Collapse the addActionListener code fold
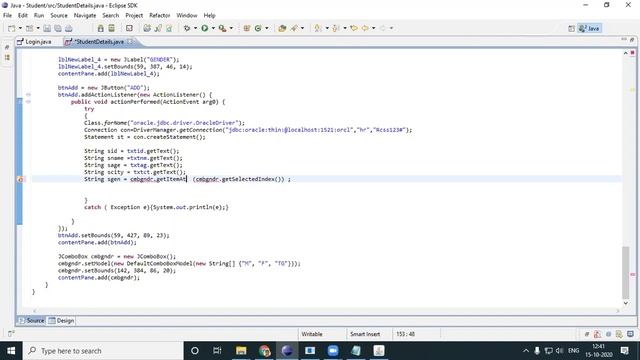The width and height of the screenshot is (640, 360). 28,95
